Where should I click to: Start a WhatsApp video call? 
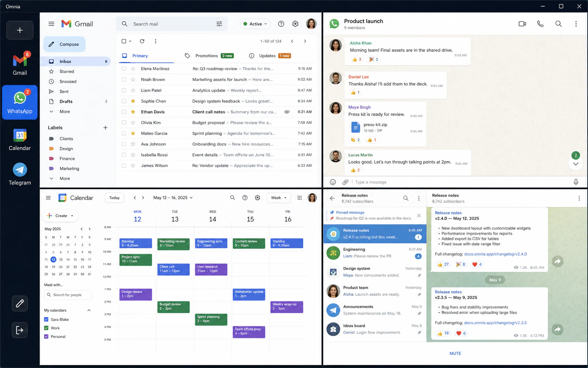522,24
